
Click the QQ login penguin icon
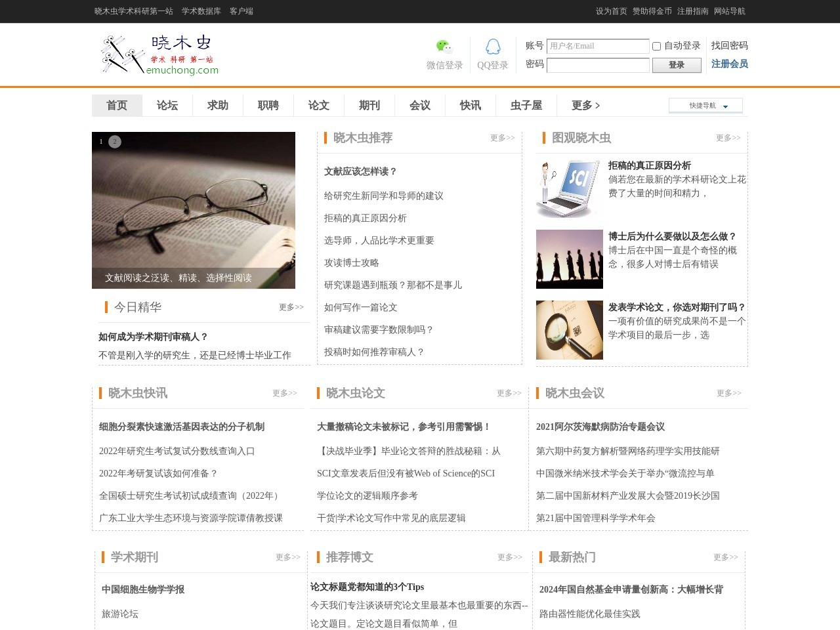pyautogui.click(x=493, y=47)
